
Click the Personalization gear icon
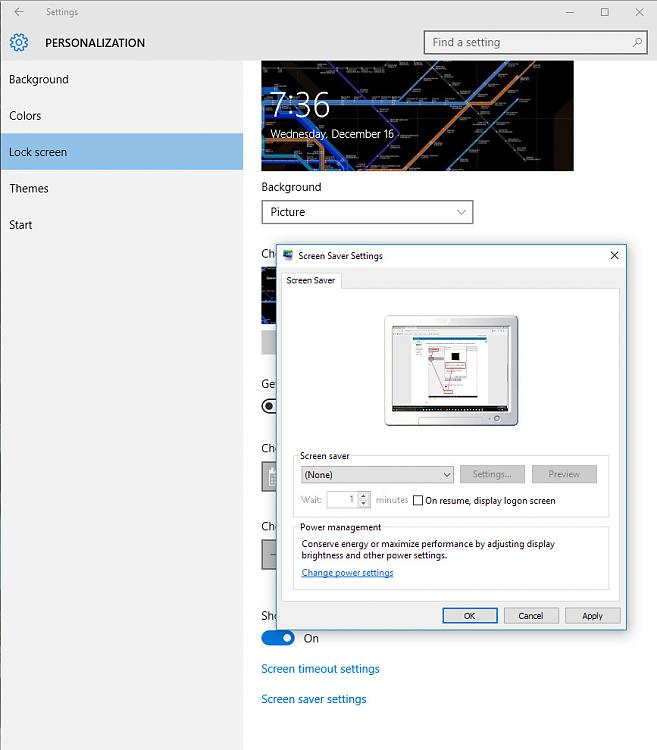tap(19, 43)
